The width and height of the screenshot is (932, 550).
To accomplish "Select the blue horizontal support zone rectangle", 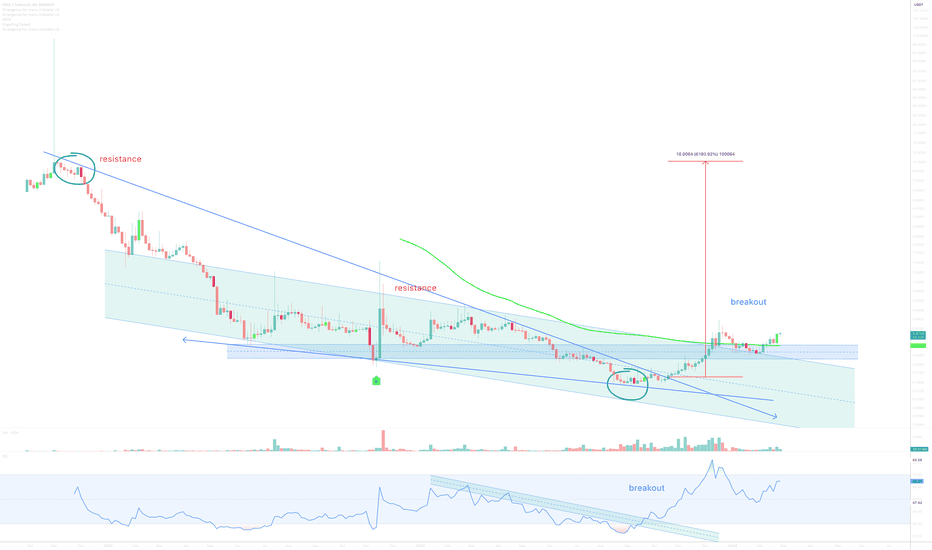I will (542, 352).
